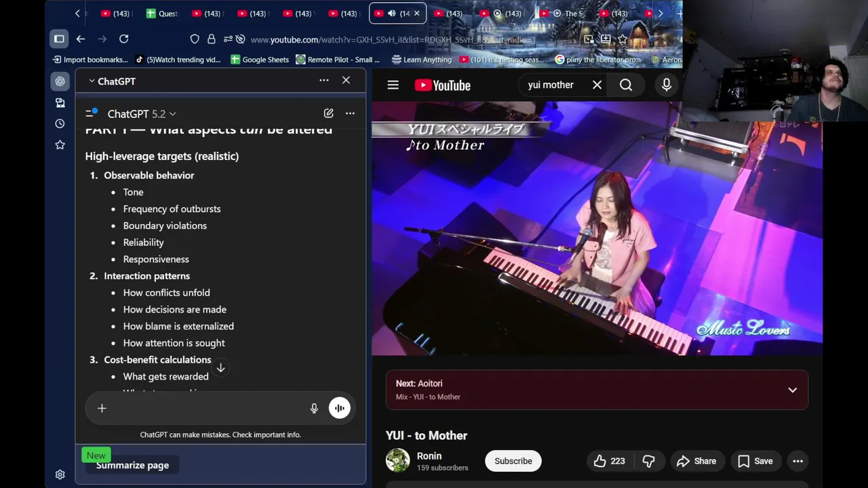This screenshot has width=868, height=488.
Task: Open 'it's nesting seas' bookmark
Action: 502,60
